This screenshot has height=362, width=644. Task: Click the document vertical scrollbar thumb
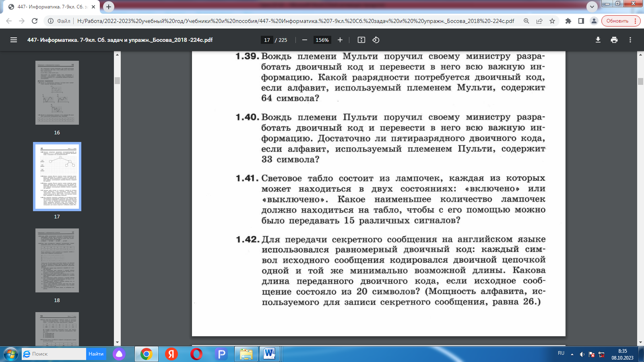pyautogui.click(x=640, y=81)
